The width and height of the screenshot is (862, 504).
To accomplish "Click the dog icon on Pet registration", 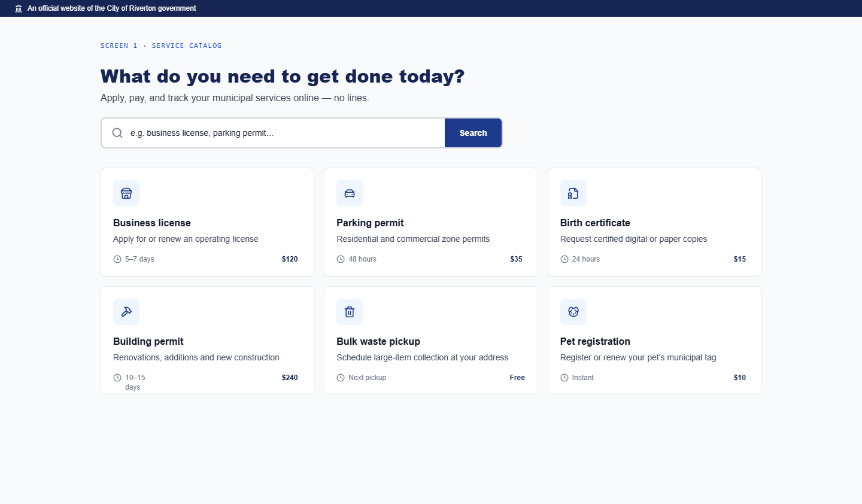I will pos(573,312).
